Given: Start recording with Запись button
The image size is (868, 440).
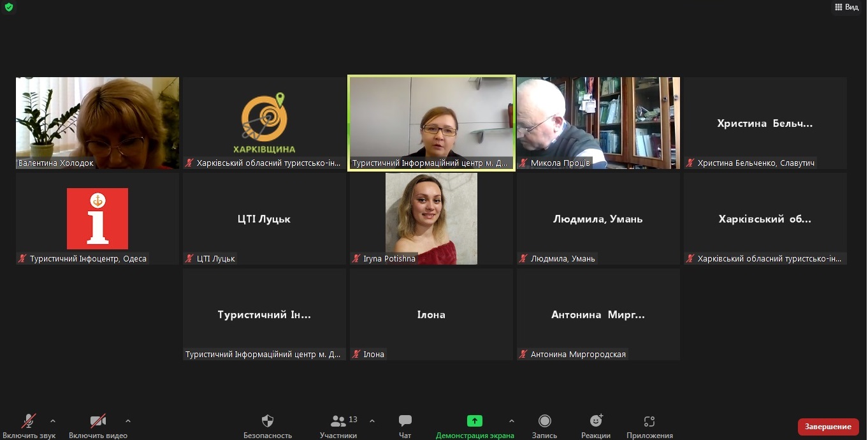Looking at the screenshot, I should coord(544,425).
